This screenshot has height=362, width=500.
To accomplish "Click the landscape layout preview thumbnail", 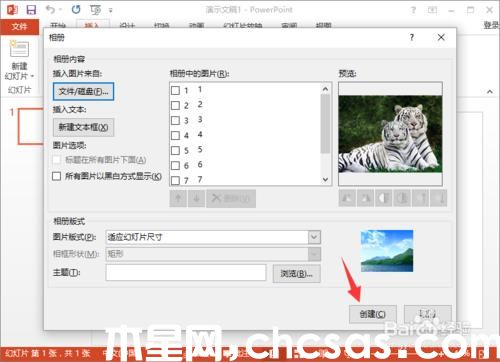I will (x=387, y=251).
